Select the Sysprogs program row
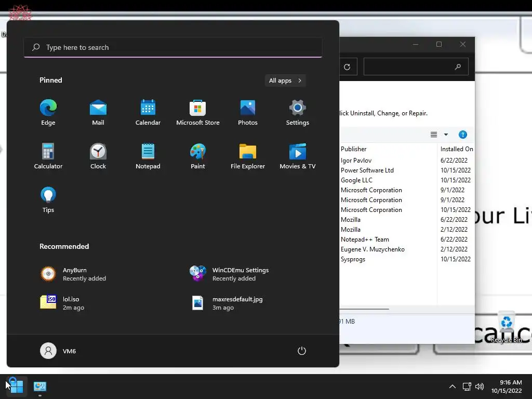 click(x=407, y=259)
